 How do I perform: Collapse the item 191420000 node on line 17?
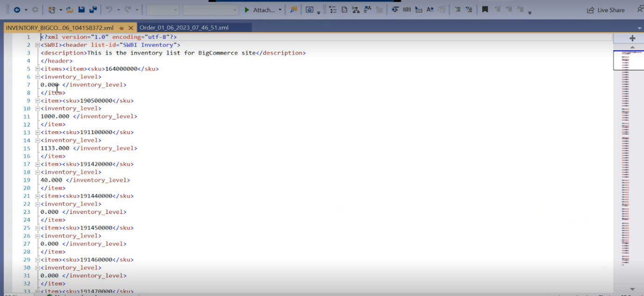click(37, 164)
